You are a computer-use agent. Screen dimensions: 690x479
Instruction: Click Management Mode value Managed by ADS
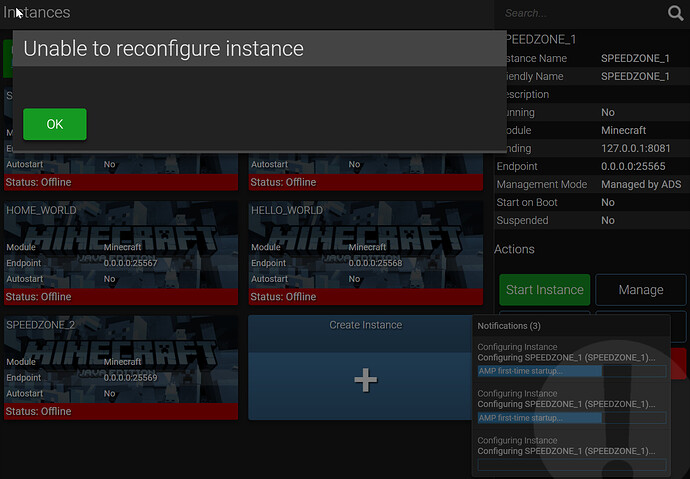(641, 184)
